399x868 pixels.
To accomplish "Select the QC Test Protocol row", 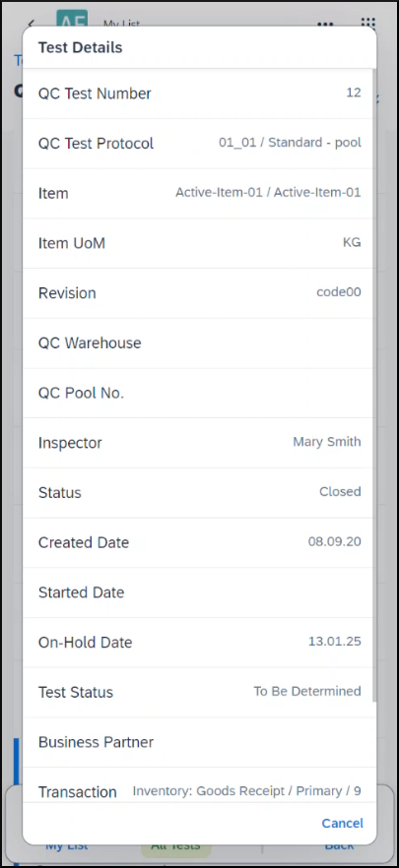I will tap(198, 144).
